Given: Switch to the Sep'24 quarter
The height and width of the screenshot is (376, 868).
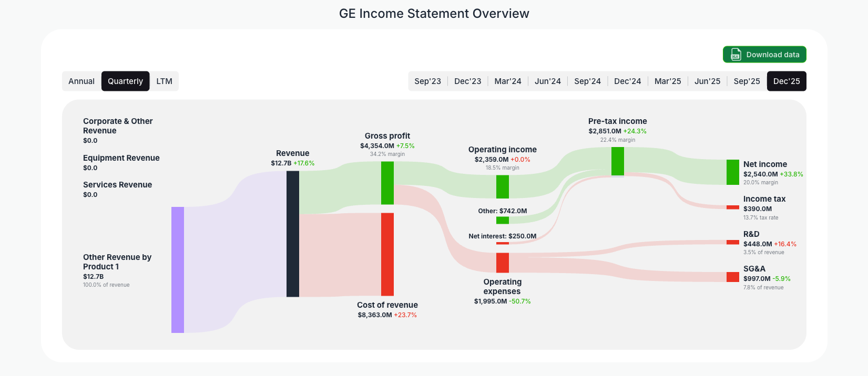Looking at the screenshot, I should [587, 81].
